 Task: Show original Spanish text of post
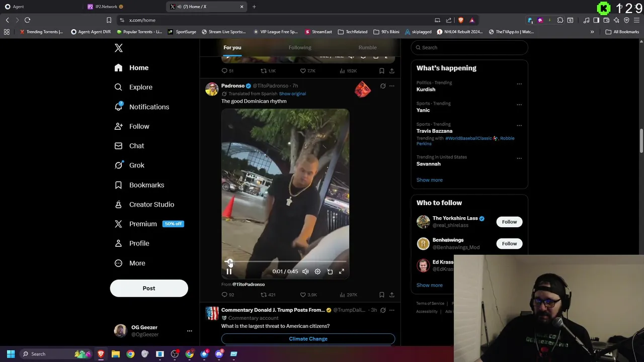click(x=292, y=94)
